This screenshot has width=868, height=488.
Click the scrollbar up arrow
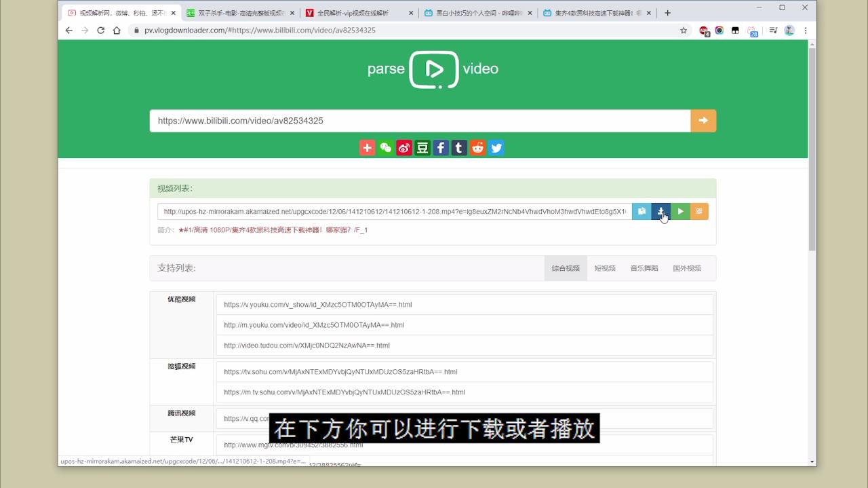point(812,43)
